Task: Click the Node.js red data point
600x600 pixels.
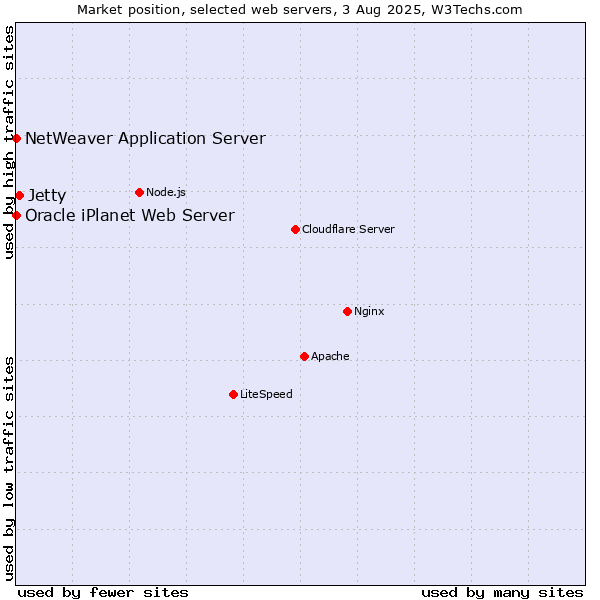Action: [140, 192]
